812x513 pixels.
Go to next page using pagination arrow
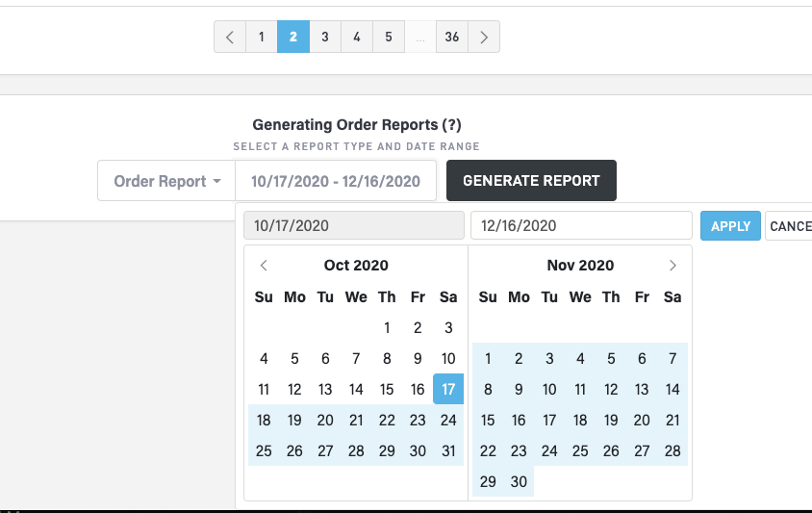point(484,38)
